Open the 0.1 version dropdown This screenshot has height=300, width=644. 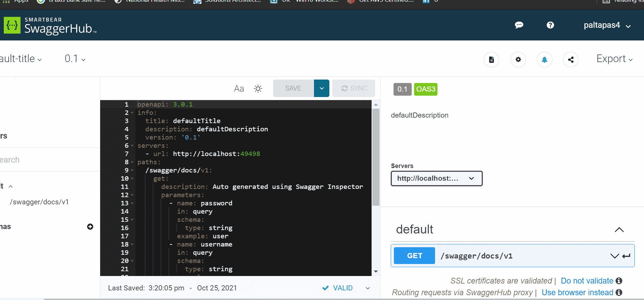[75, 59]
